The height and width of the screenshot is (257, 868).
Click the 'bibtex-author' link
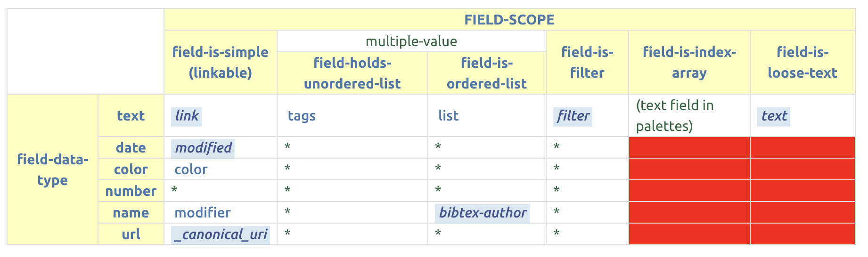[x=483, y=213]
